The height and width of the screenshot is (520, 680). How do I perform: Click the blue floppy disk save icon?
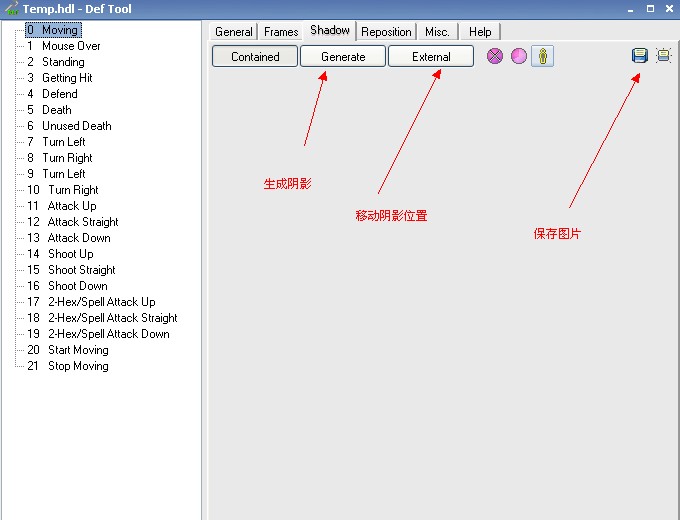pos(640,56)
